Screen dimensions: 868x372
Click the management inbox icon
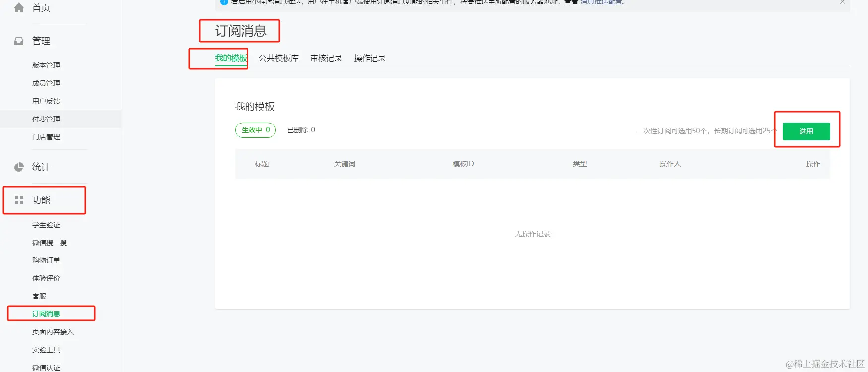tap(19, 41)
